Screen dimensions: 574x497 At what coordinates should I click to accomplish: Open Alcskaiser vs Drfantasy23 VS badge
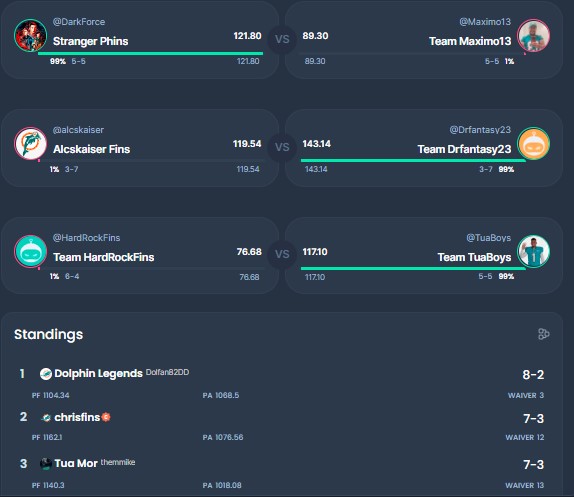coord(282,147)
